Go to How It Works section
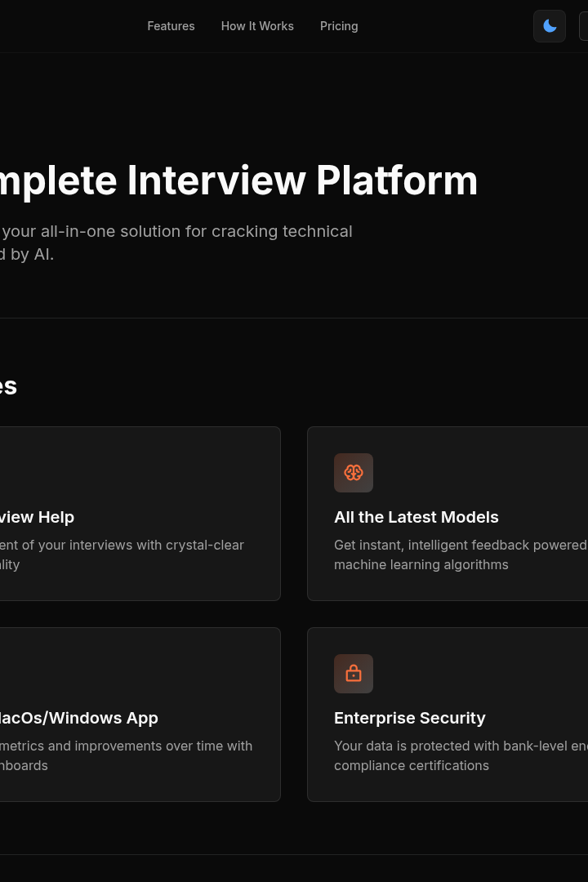This screenshot has height=882, width=588. [257, 26]
